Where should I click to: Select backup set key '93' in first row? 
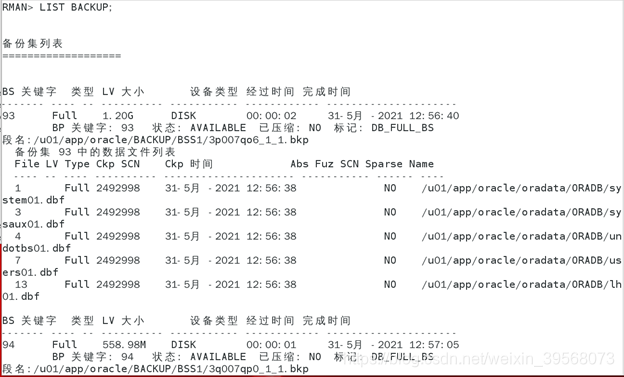click(x=9, y=116)
